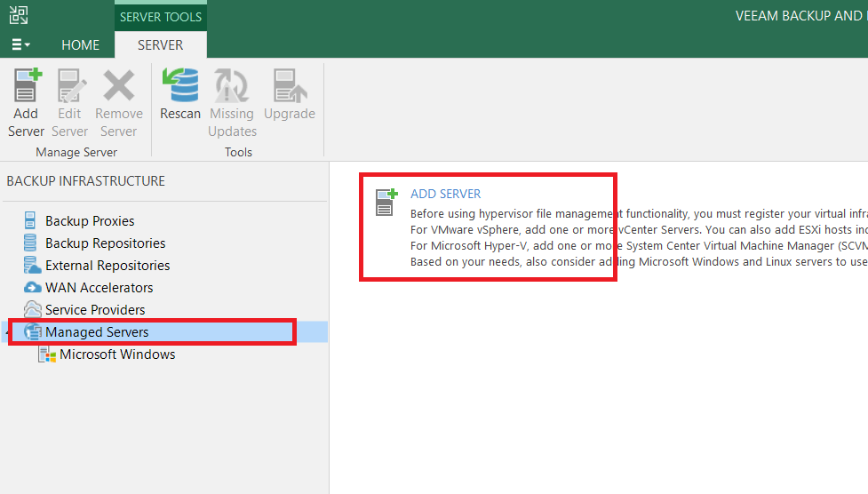
Task: Click the Add Server ribbon icon
Action: pyautogui.click(x=26, y=86)
